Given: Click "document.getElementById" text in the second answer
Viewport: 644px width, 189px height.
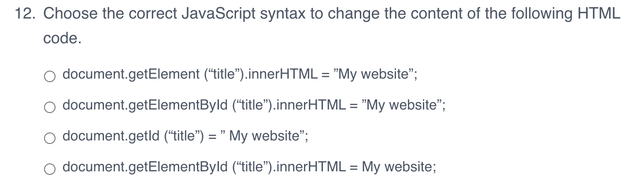Looking at the screenshot, I should coord(145,105).
